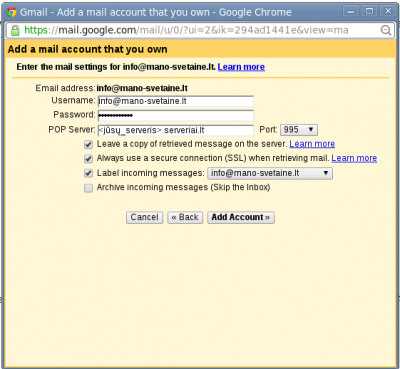Maximize the Gmail popup window
Viewport: 400px width, 369px height.
click(x=369, y=12)
